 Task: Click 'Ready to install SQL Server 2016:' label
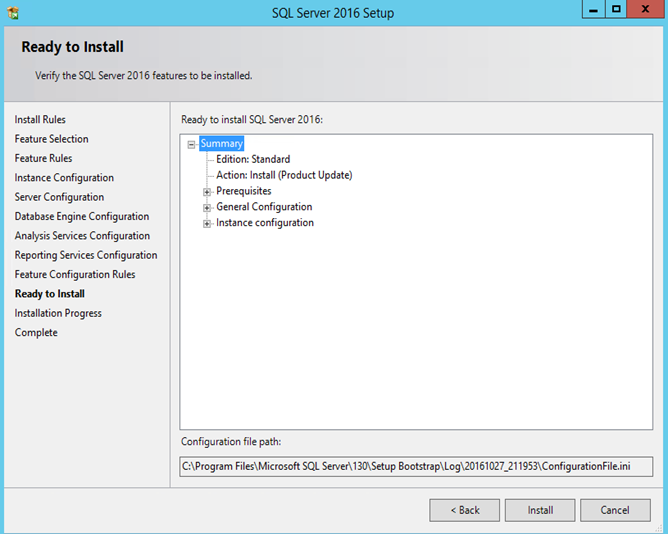click(x=252, y=120)
